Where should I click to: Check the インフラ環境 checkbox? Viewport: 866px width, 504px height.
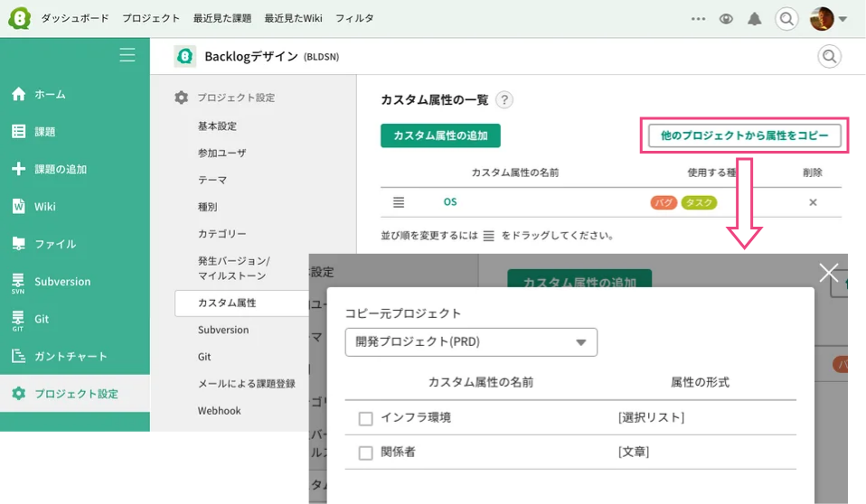365,418
